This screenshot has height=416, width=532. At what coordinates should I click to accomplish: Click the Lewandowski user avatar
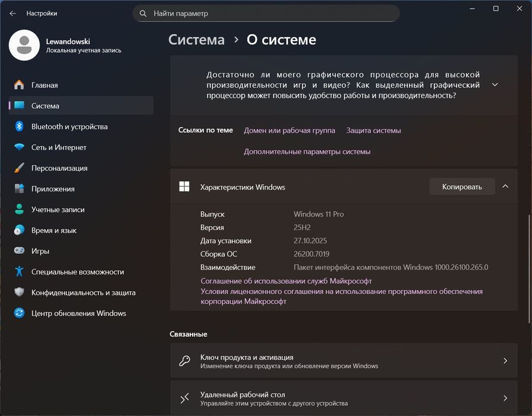coord(24,45)
